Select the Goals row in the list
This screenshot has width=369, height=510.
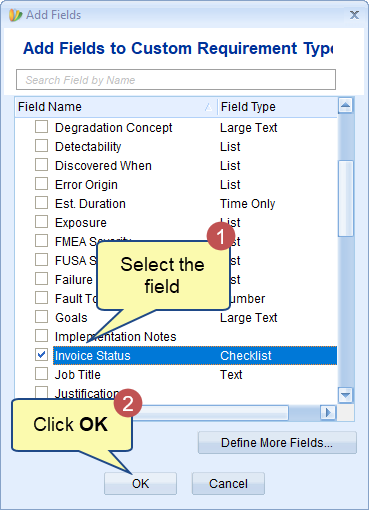pyautogui.click(x=195, y=317)
